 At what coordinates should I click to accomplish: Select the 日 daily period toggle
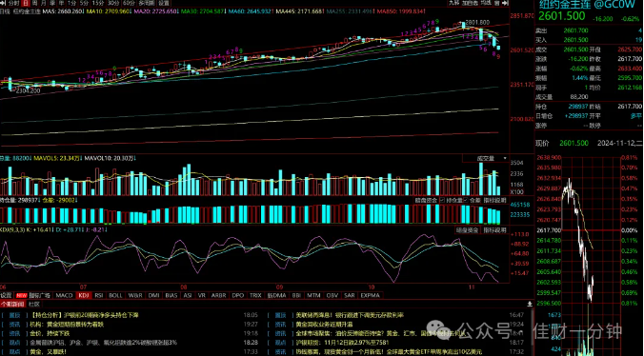pyautogui.click(x=26, y=3)
